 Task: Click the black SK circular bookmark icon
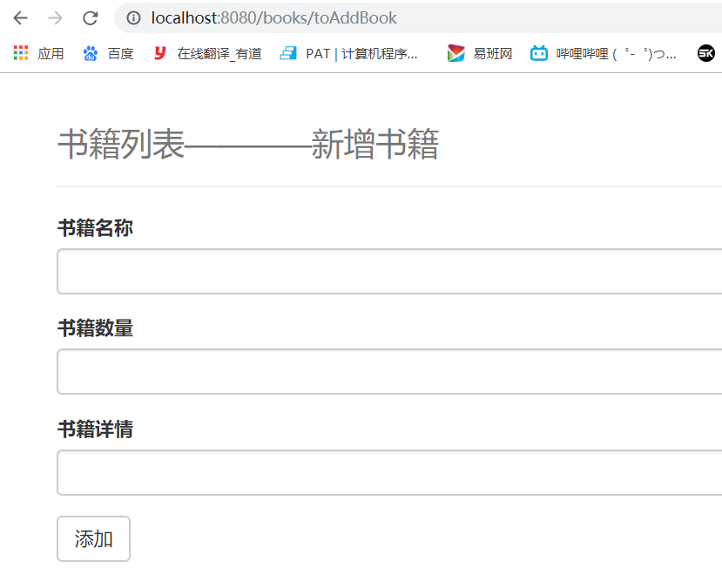pyautogui.click(x=705, y=53)
